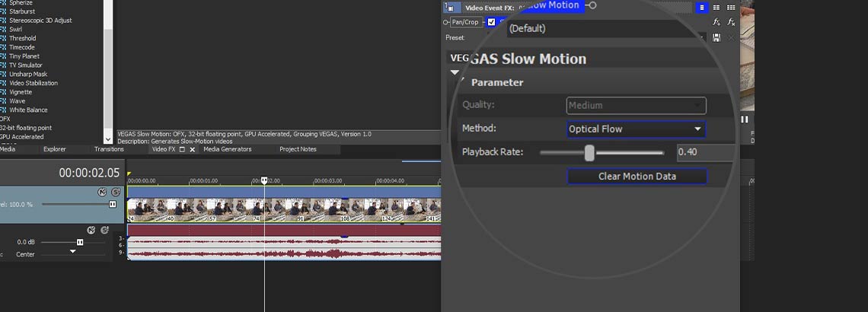
Task: Click the 00:00:04.00 ruler mark
Action: click(390, 181)
